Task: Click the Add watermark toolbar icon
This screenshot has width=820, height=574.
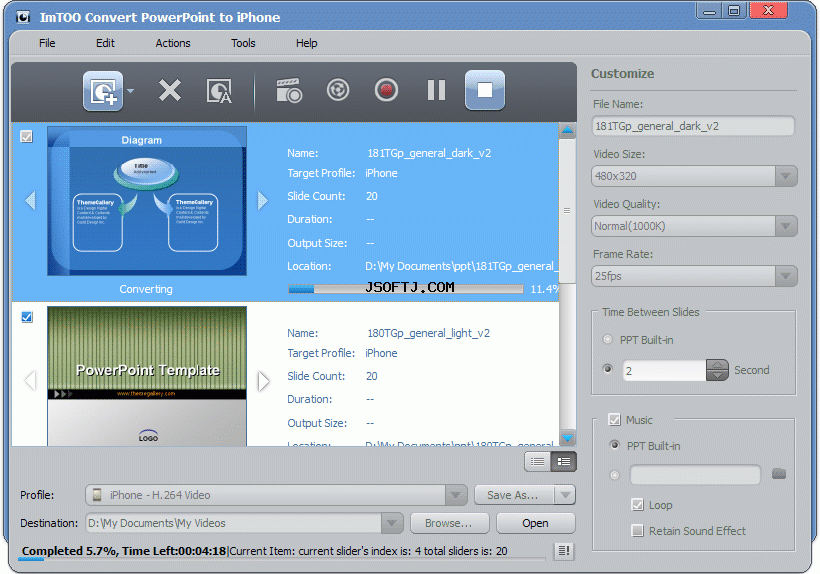Action: 219,91
